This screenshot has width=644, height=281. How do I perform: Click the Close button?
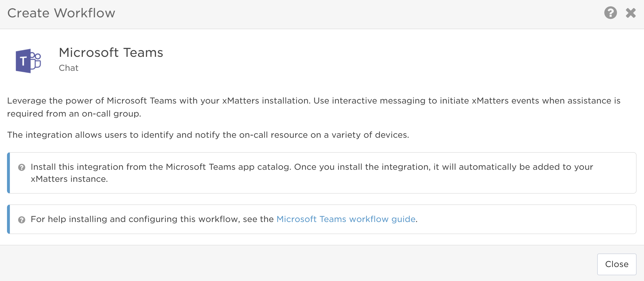click(617, 264)
